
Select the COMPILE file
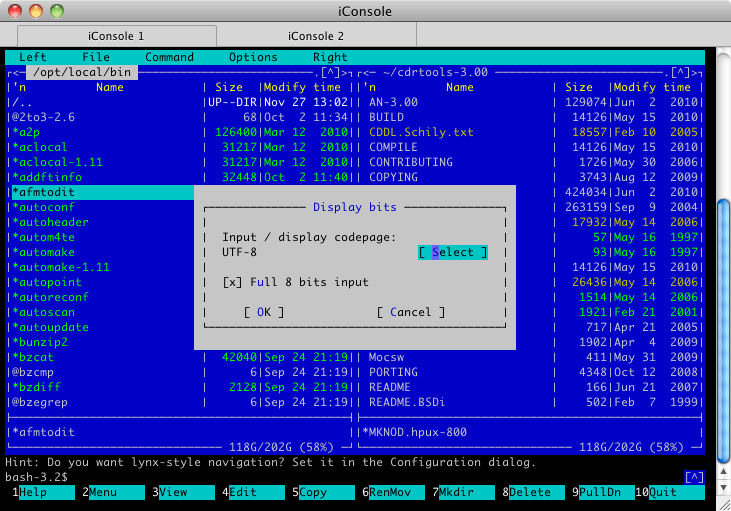pyautogui.click(x=530, y=147)
